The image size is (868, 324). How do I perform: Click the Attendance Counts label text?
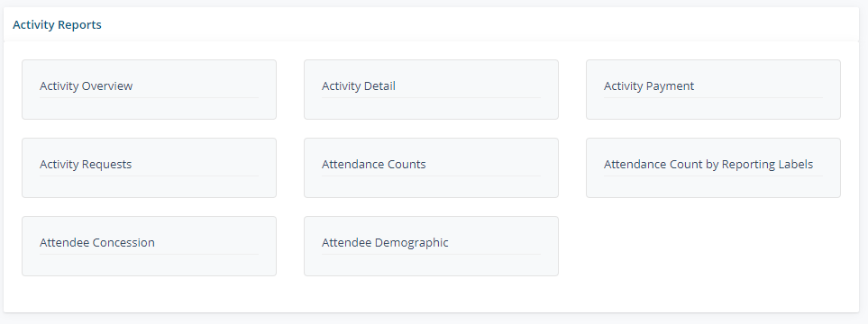(374, 164)
